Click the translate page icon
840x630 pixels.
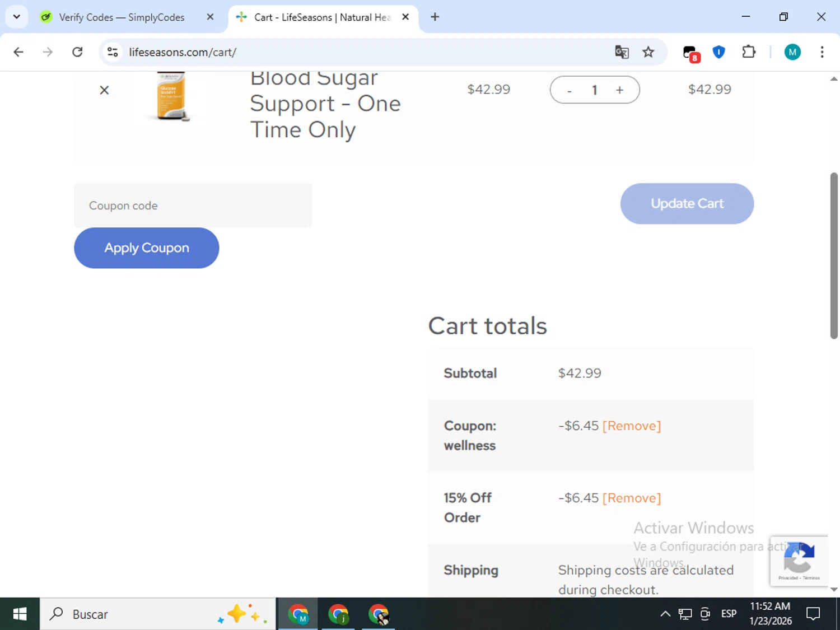(x=622, y=52)
